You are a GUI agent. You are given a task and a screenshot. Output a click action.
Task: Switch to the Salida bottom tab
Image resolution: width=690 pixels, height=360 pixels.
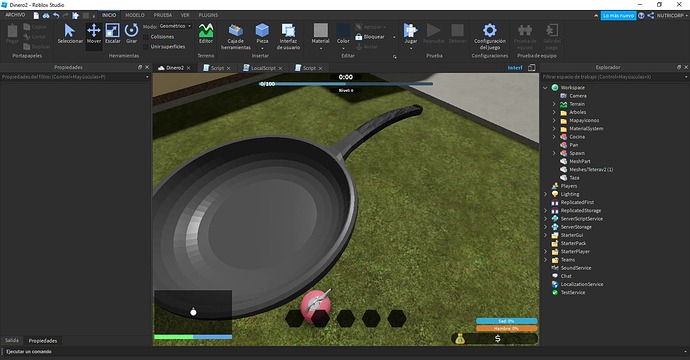pos(12,340)
